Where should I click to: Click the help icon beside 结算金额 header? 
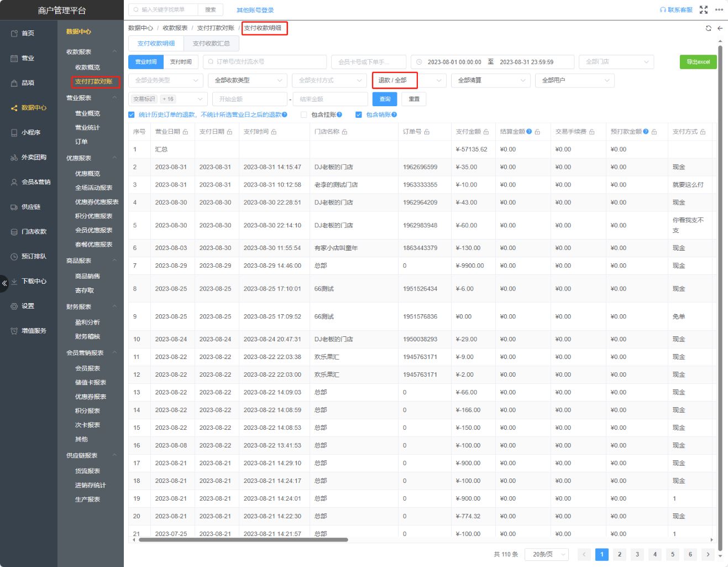[529, 132]
